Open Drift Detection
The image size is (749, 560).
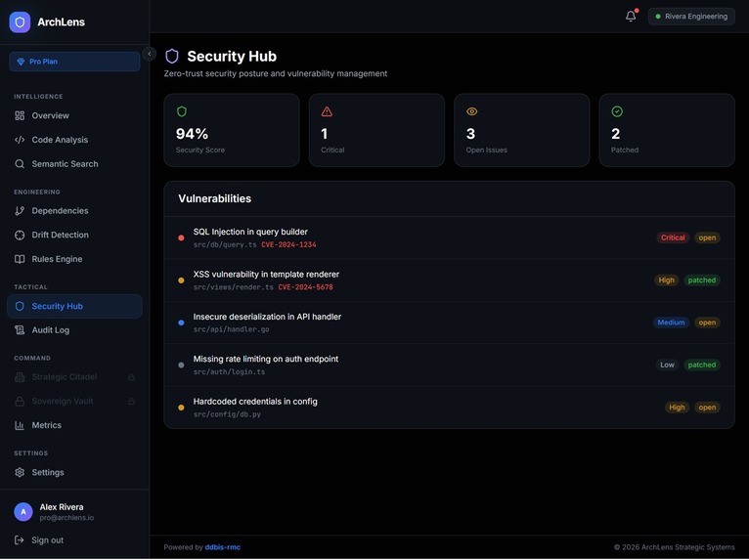click(x=74, y=235)
